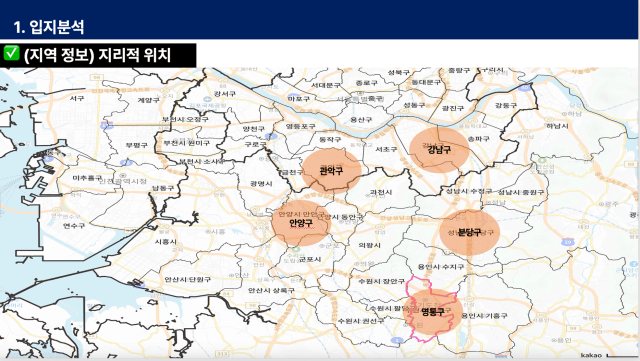640x361 pixels.
Task: Click the 부평구 map label
Action: 136,145
